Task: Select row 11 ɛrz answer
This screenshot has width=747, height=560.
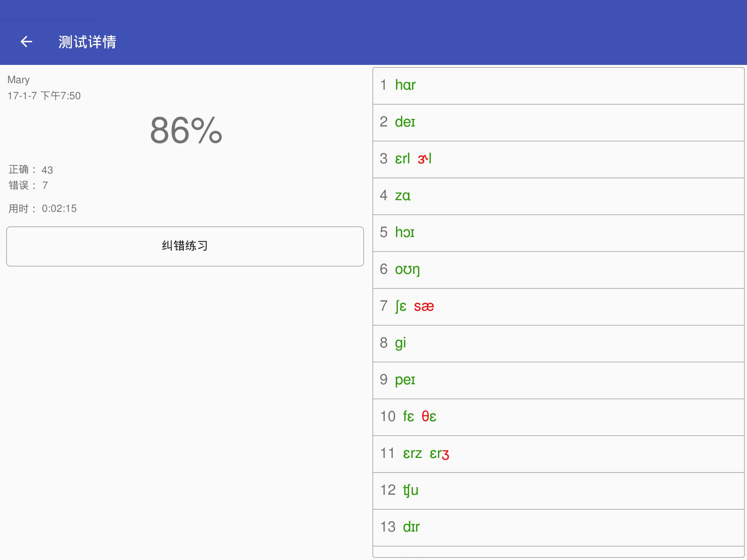Action: pos(558,454)
